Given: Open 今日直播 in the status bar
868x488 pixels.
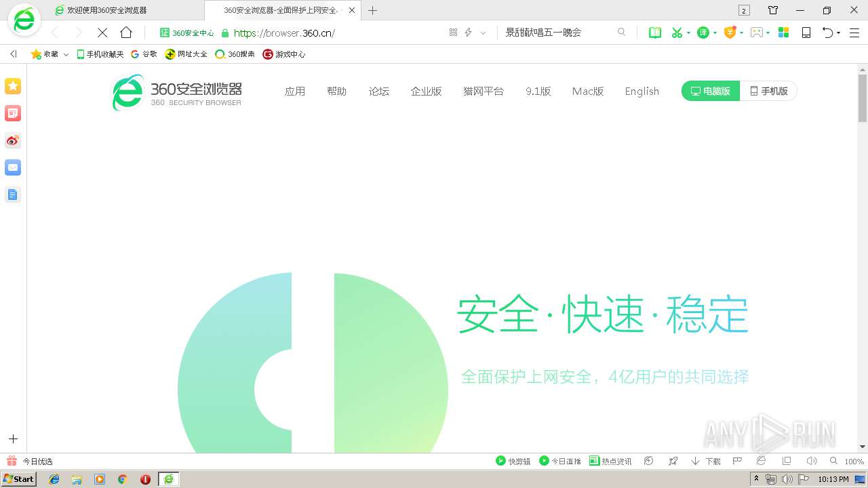Looking at the screenshot, I should point(560,462).
